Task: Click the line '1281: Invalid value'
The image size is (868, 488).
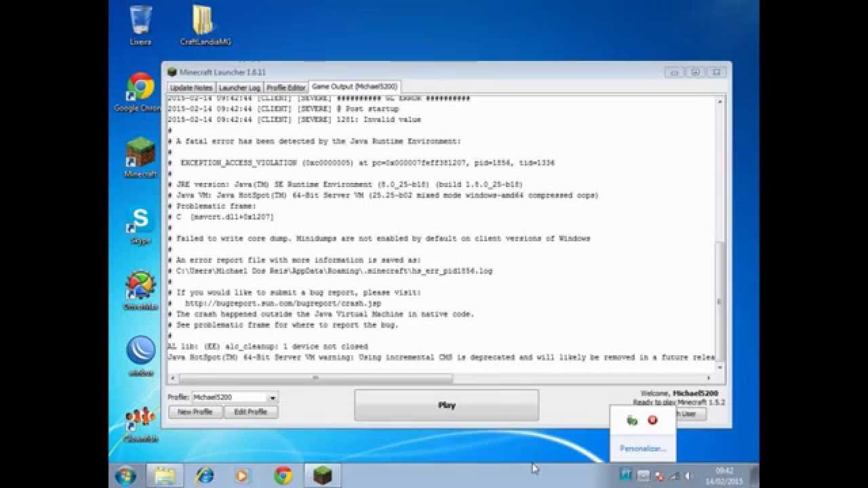Action: click(294, 119)
